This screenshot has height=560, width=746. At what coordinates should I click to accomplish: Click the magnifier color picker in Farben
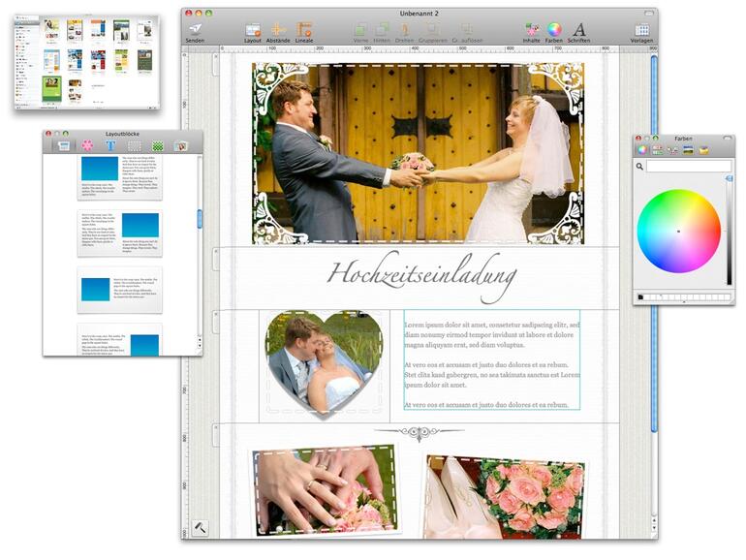(x=639, y=167)
